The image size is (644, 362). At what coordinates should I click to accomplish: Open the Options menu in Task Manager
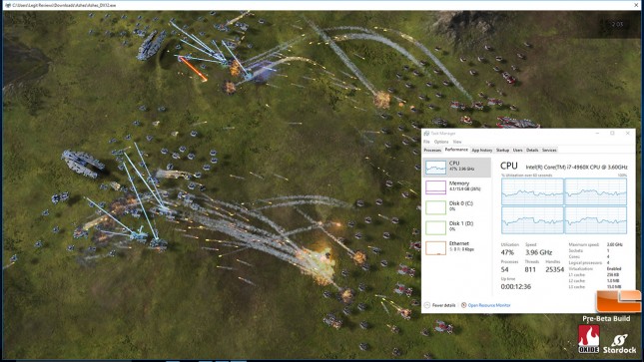[x=441, y=142]
